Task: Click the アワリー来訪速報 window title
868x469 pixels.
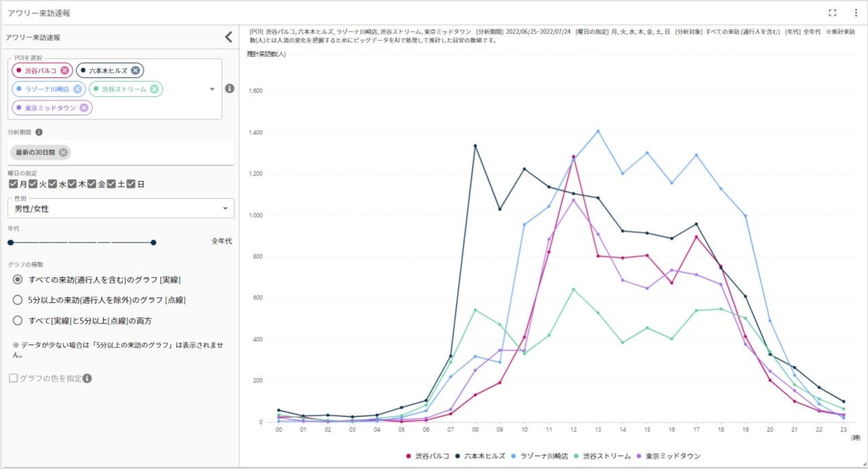Action: [x=39, y=13]
